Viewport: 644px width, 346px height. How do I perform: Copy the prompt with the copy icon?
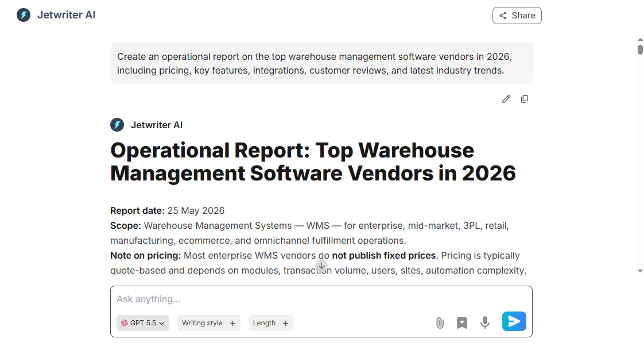coord(525,99)
